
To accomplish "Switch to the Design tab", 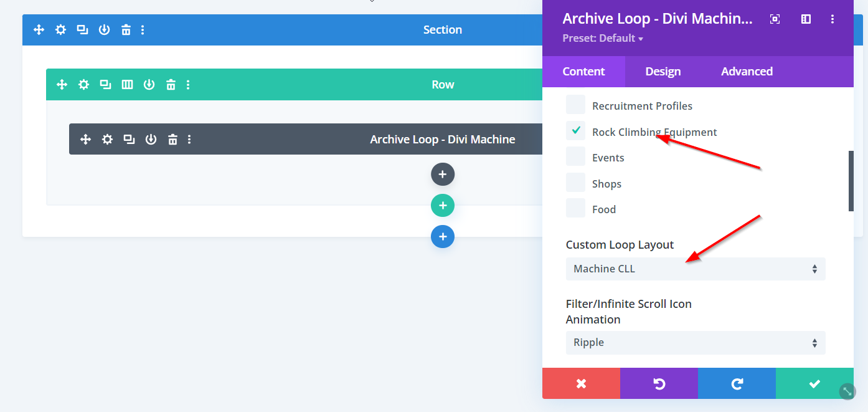I will tap(663, 72).
